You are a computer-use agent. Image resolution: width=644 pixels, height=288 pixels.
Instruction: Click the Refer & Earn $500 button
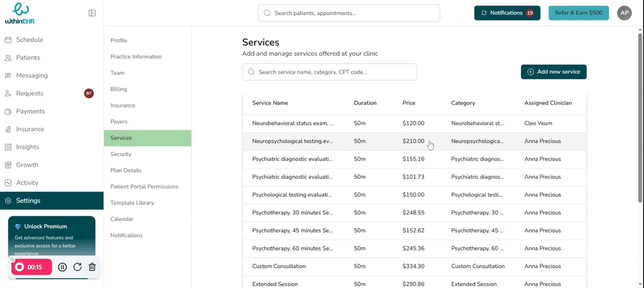(x=578, y=13)
